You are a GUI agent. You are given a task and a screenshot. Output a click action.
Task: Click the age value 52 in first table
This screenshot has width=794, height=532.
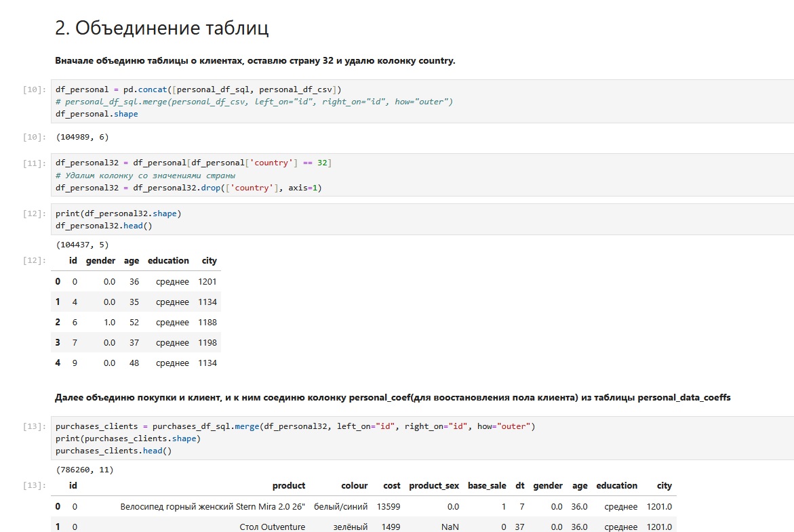(x=134, y=322)
